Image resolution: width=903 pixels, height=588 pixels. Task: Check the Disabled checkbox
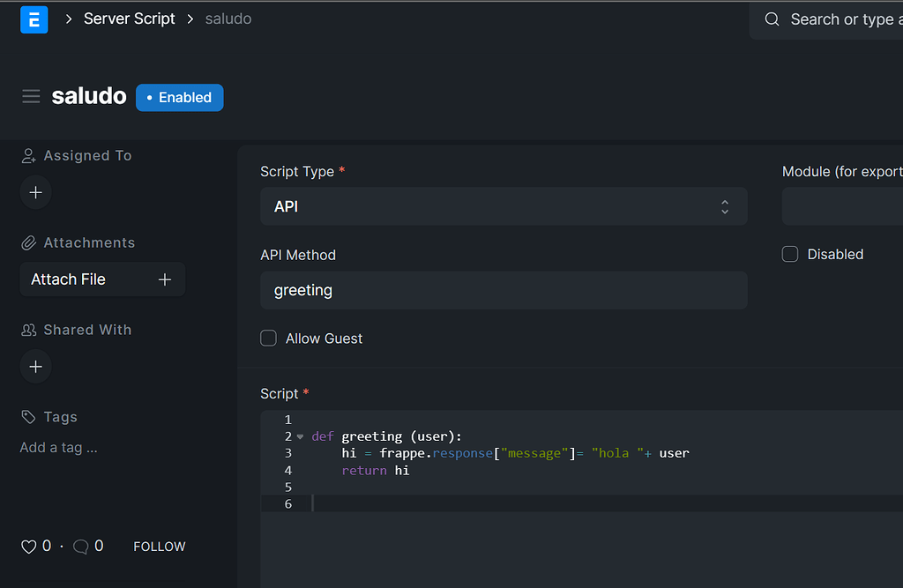point(790,253)
